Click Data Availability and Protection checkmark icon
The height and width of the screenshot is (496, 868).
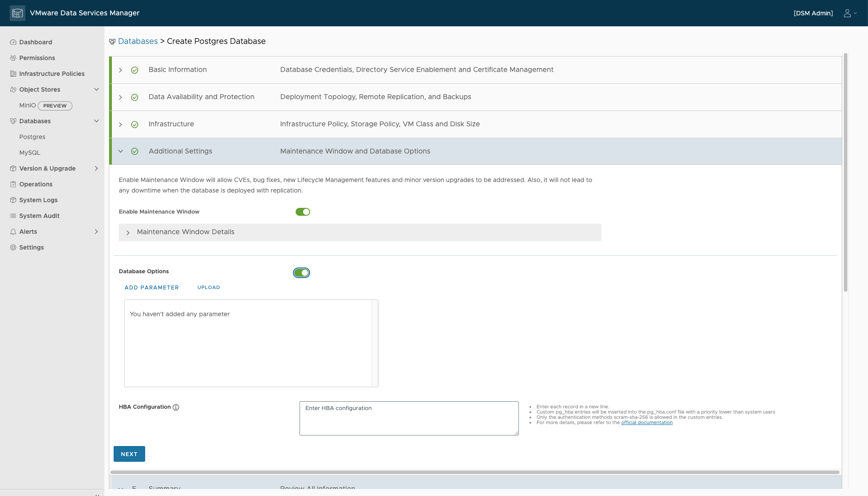click(x=135, y=97)
